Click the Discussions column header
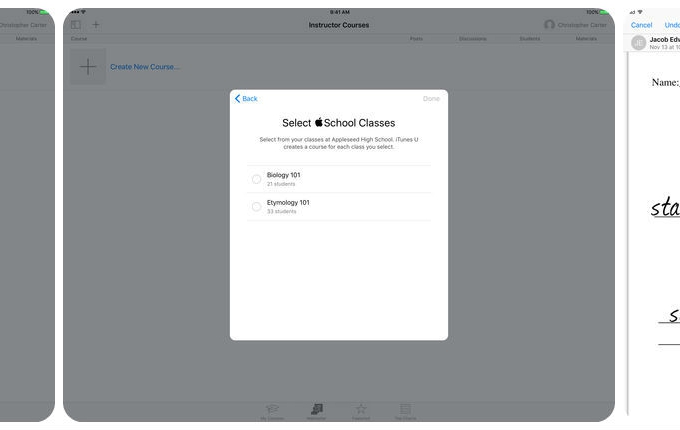Screen dimensions: 680x430 click(x=473, y=39)
